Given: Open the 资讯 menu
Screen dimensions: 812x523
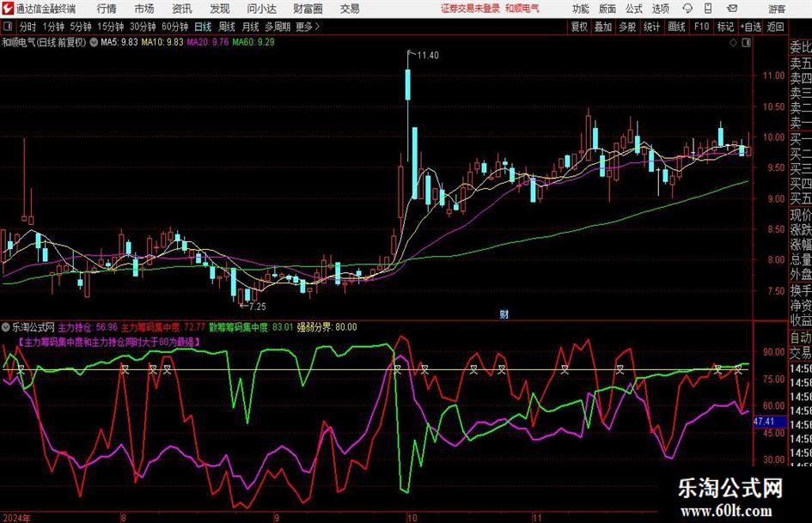Looking at the screenshot, I should pos(182,9).
